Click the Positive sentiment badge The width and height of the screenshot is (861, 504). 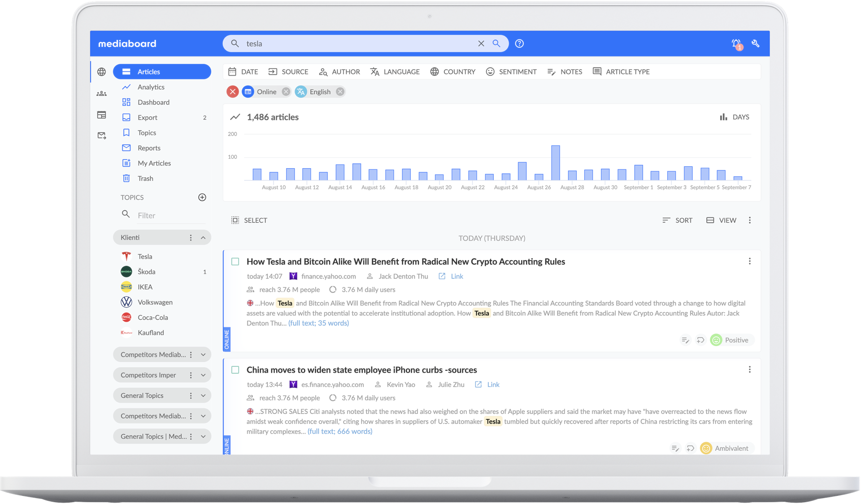[731, 340]
